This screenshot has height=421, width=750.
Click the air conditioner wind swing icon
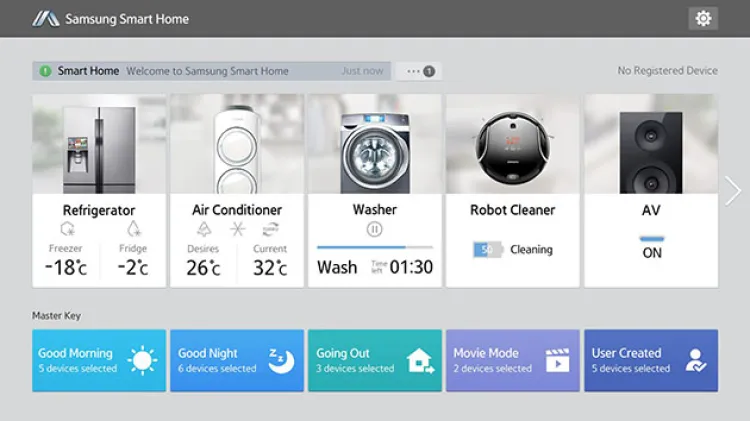pyautogui.click(x=270, y=229)
